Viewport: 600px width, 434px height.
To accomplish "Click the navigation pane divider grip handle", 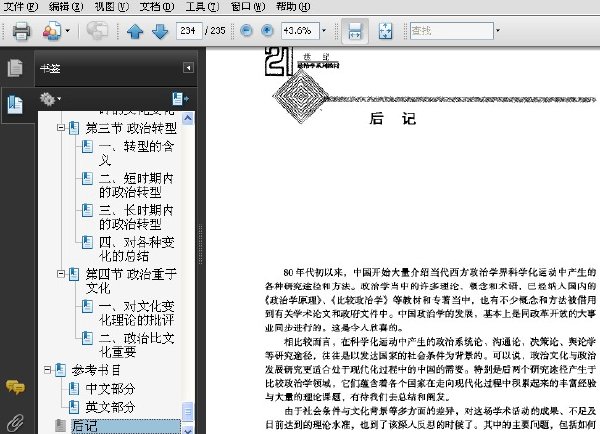I will (x=200, y=245).
